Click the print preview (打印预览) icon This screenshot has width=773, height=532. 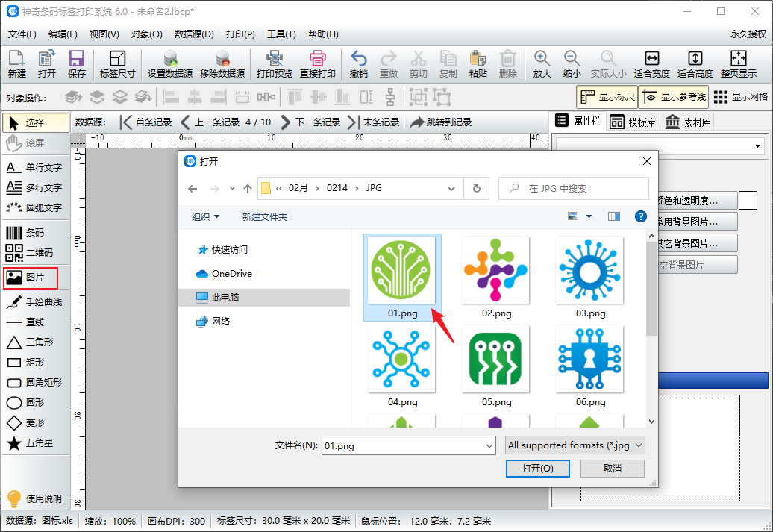pos(275,64)
